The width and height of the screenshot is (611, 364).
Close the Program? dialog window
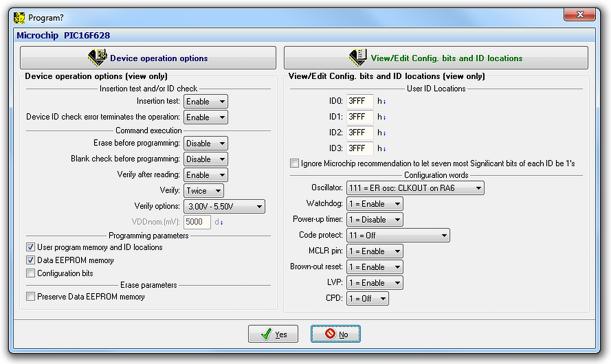point(580,15)
